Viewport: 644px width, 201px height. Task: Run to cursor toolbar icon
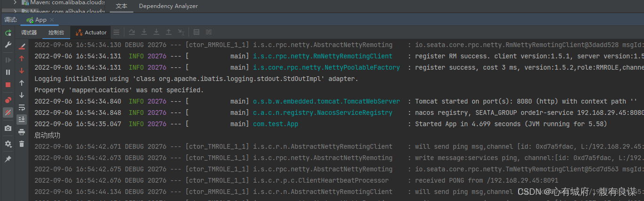pos(181,32)
